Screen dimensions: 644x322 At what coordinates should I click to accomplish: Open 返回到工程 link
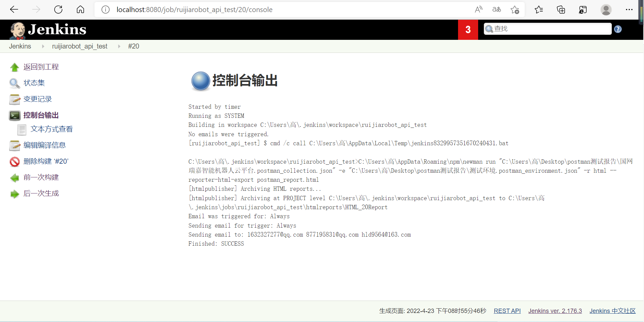(x=41, y=67)
